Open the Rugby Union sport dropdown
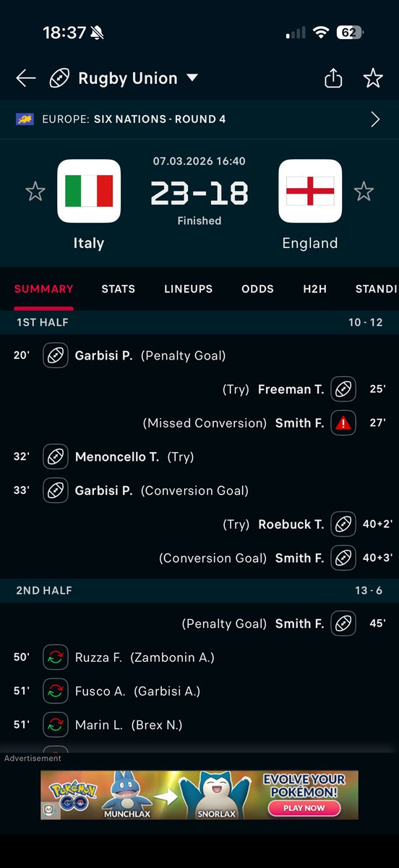Viewport: 399px width, 868px height. tap(192, 78)
